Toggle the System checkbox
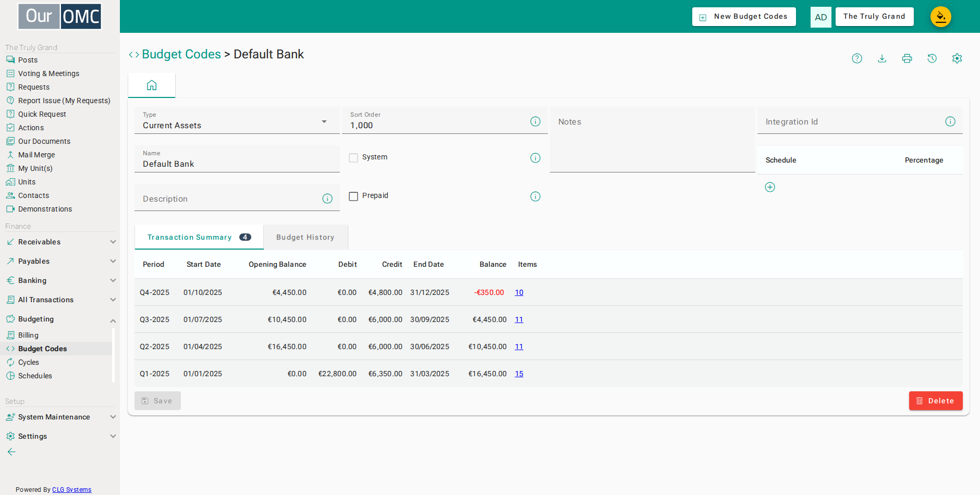The height and width of the screenshot is (495, 980). [x=353, y=158]
